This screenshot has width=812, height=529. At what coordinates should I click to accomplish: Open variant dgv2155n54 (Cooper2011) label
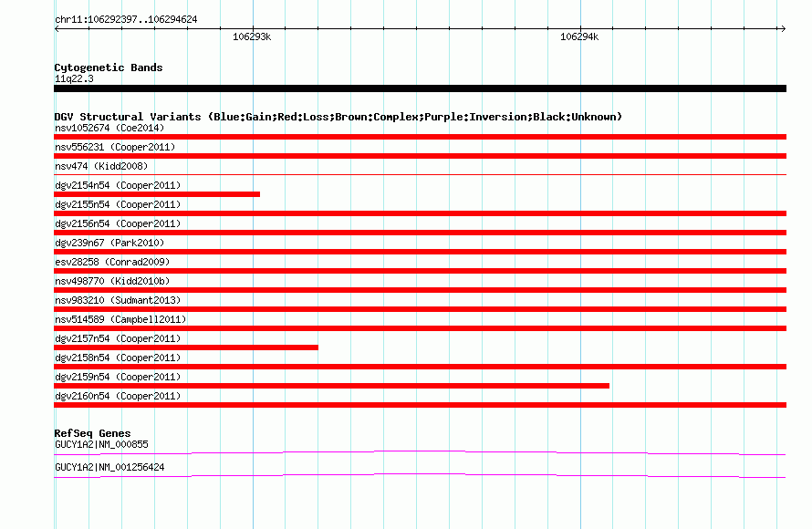pos(118,204)
